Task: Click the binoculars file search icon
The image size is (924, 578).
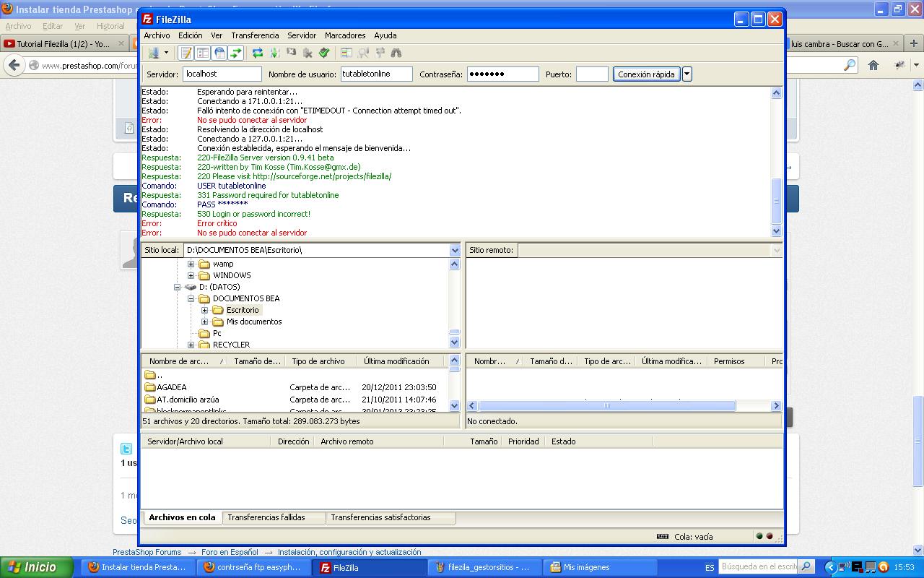Action: pos(396,53)
